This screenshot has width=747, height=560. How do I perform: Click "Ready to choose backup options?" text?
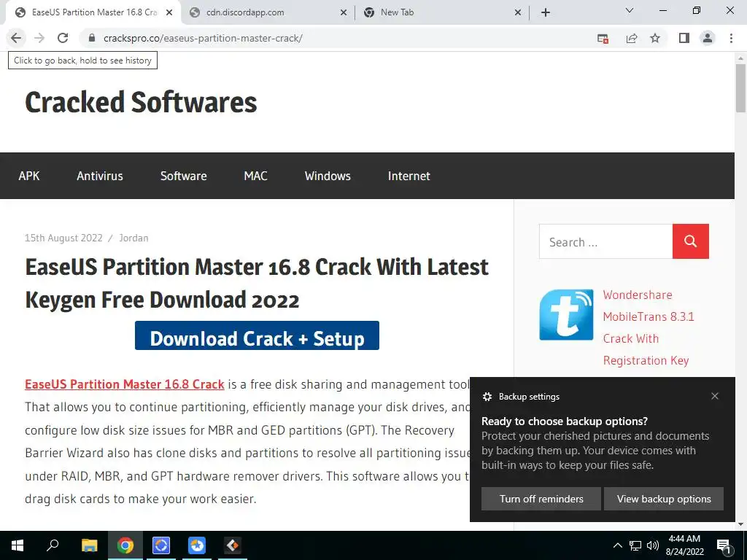(565, 421)
